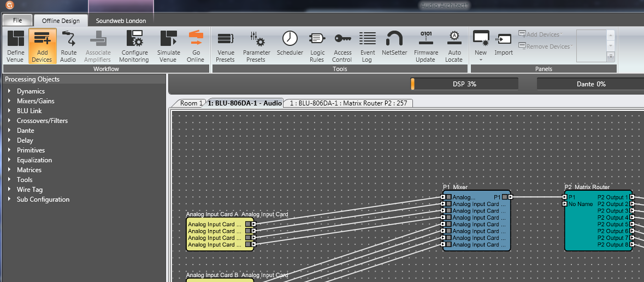Open Parameter Presets
This screenshot has height=282, width=644.
(x=257, y=46)
